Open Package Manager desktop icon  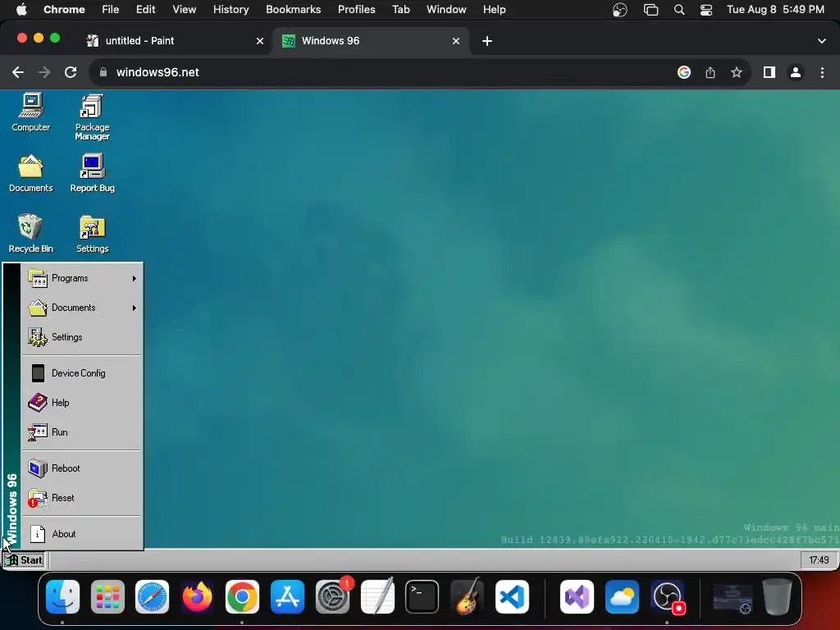(x=92, y=116)
